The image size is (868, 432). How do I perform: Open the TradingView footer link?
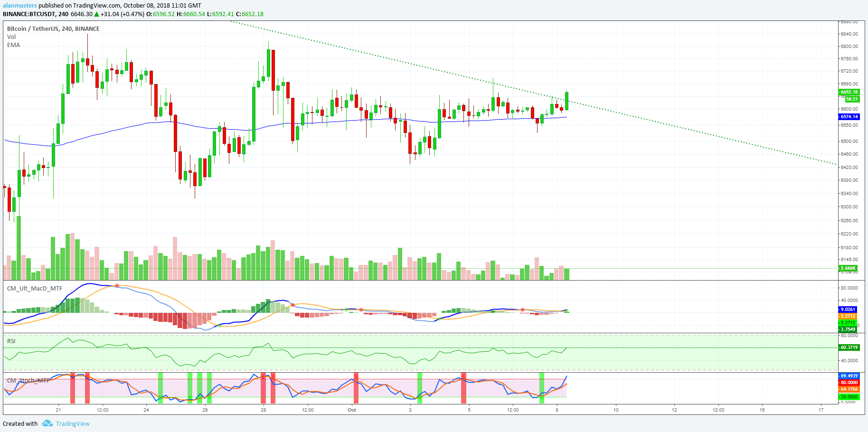(73, 424)
